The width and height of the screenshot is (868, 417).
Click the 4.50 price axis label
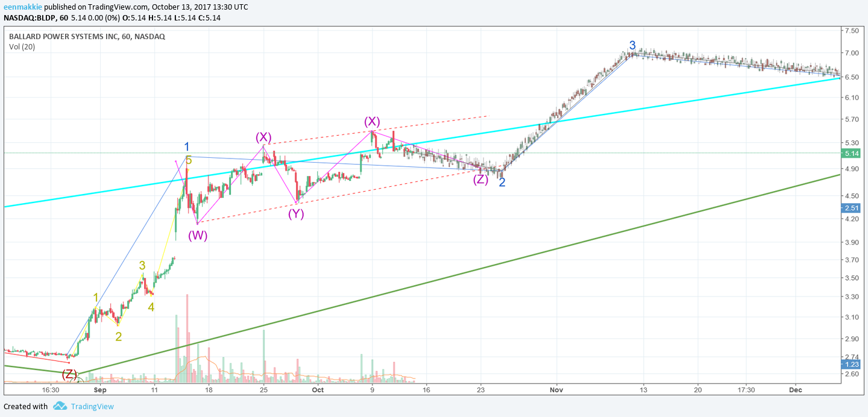[852, 196]
